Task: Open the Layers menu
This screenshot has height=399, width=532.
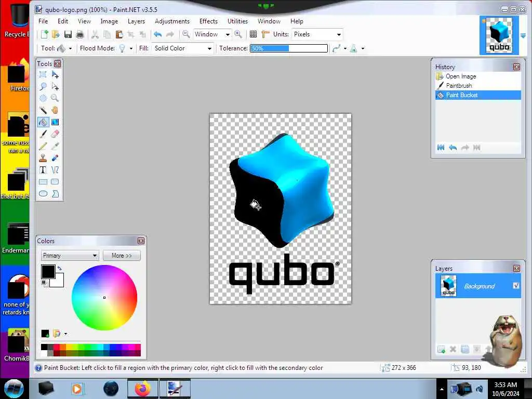Action: [x=136, y=21]
